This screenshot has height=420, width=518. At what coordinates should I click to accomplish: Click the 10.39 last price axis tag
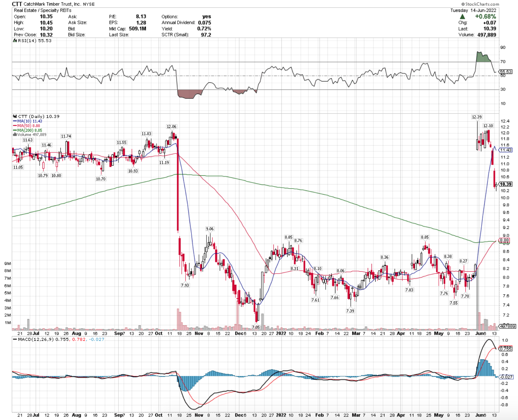tap(506, 184)
